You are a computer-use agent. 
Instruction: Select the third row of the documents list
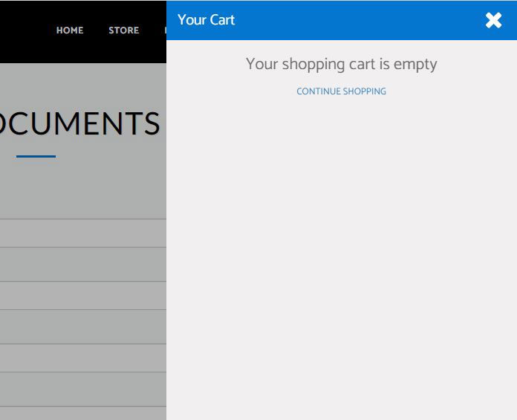pyautogui.click(x=82, y=296)
